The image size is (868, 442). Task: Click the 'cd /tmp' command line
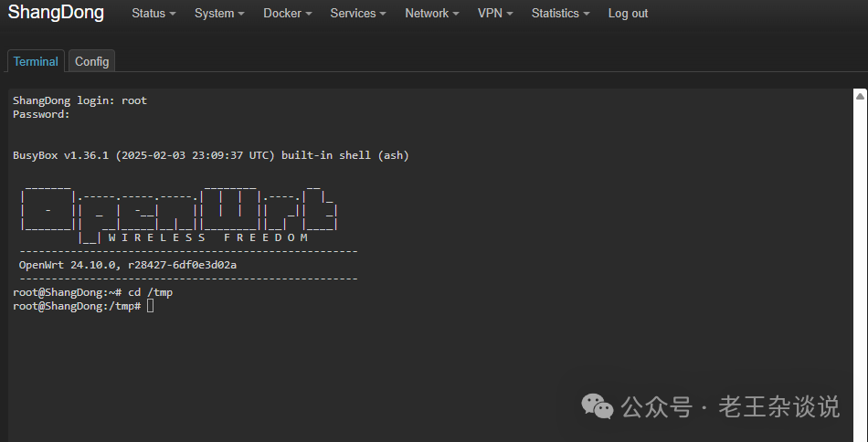click(92, 292)
